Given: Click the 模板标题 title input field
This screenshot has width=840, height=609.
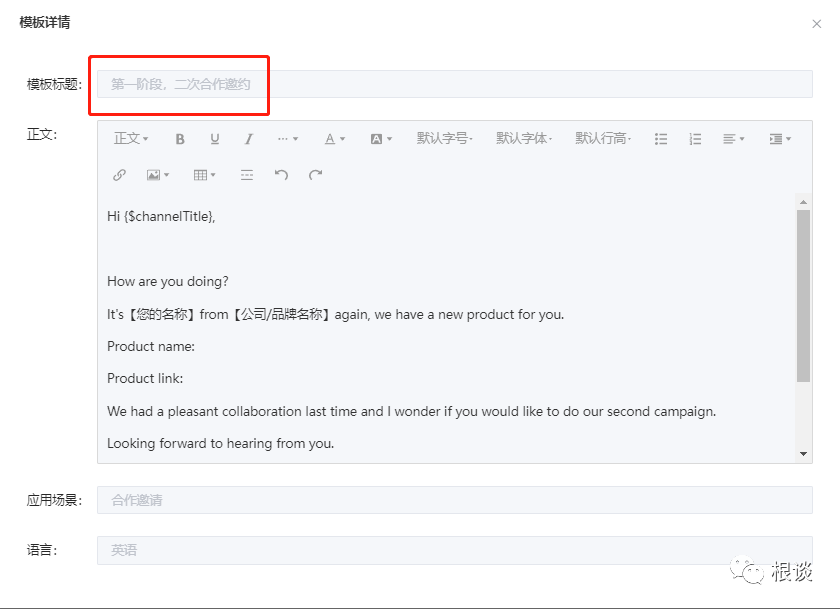Looking at the screenshot, I should click(455, 84).
